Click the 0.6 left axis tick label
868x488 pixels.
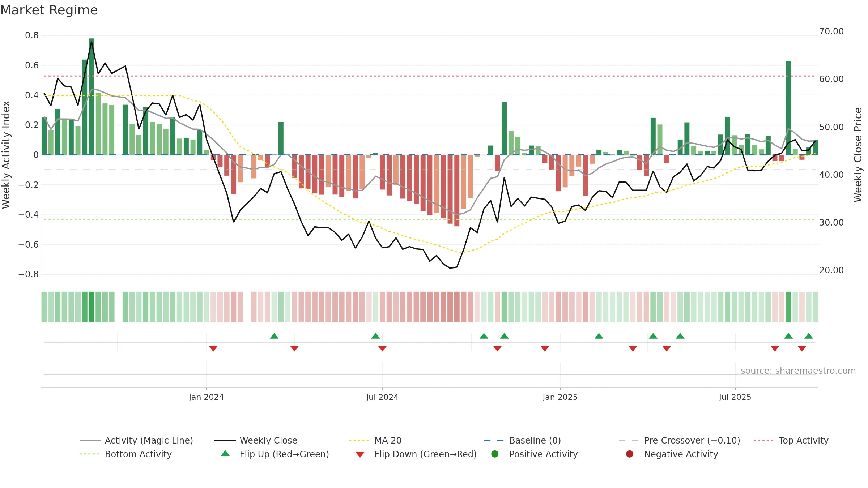pos(32,65)
